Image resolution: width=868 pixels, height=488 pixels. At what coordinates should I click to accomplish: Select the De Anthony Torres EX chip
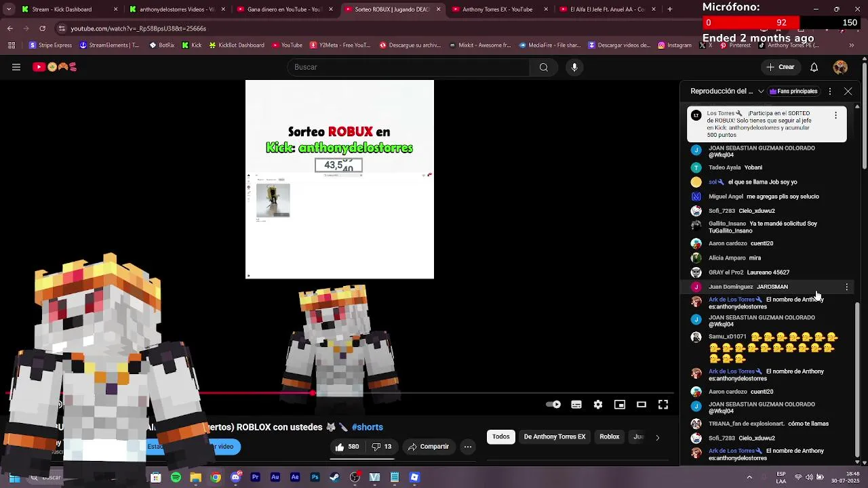pos(555,436)
